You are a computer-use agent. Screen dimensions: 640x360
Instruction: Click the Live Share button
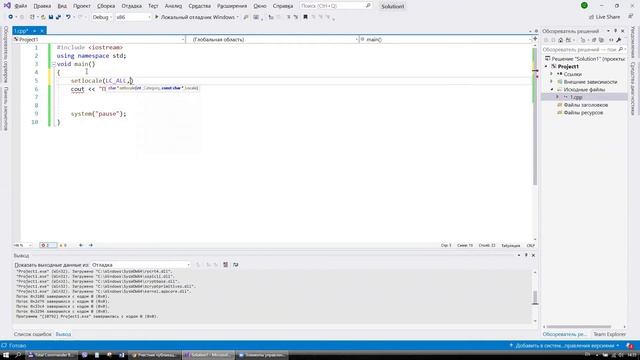[604, 17]
